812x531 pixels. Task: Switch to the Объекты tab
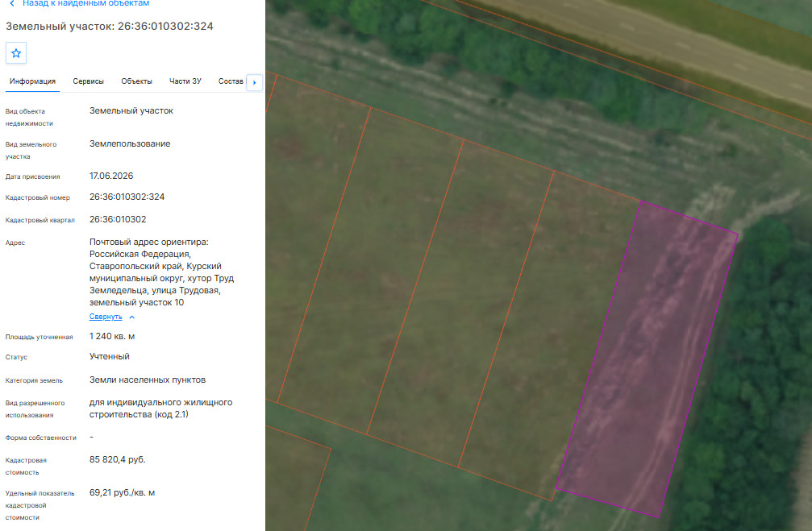[137, 81]
